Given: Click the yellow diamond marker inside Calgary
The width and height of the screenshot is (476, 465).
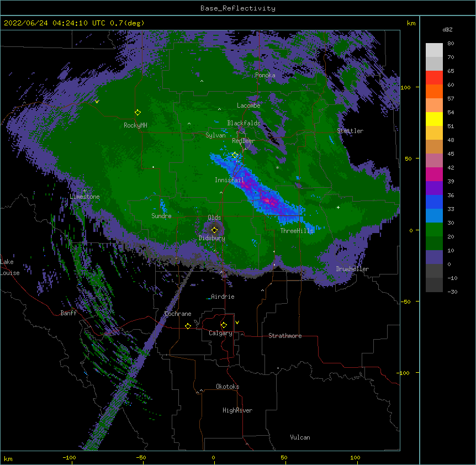Looking at the screenshot, I should click(x=224, y=325).
